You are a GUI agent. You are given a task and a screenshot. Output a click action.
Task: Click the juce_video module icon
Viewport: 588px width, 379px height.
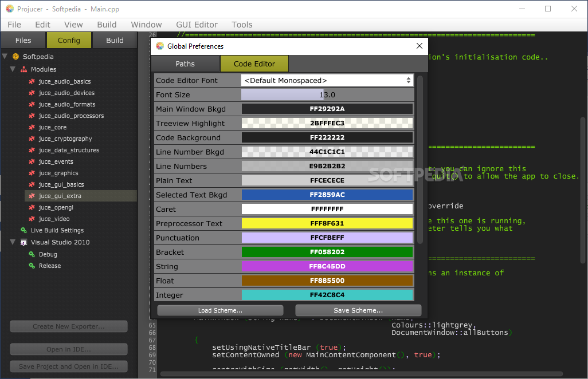(x=32, y=219)
